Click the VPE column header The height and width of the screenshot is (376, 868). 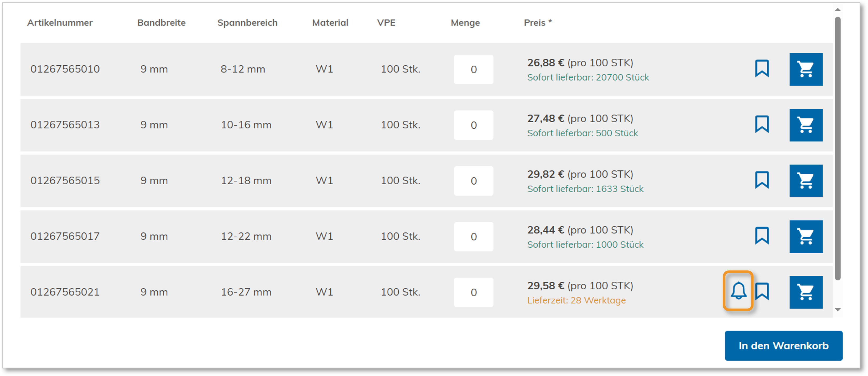coord(386,23)
